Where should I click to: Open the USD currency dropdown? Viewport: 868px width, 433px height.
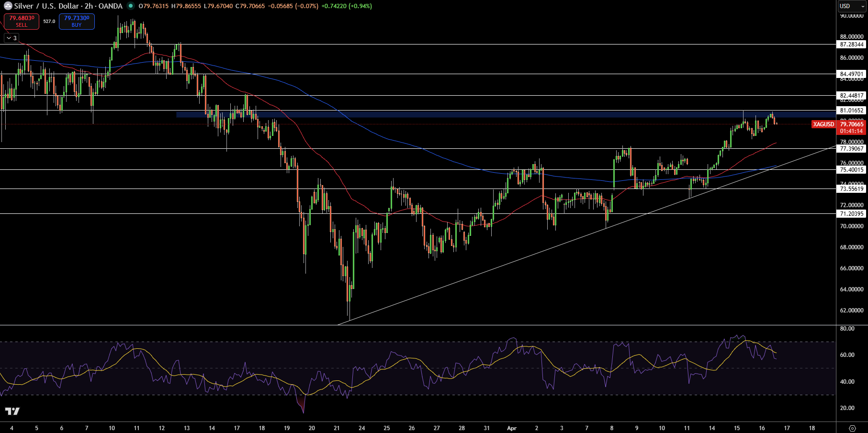point(852,6)
